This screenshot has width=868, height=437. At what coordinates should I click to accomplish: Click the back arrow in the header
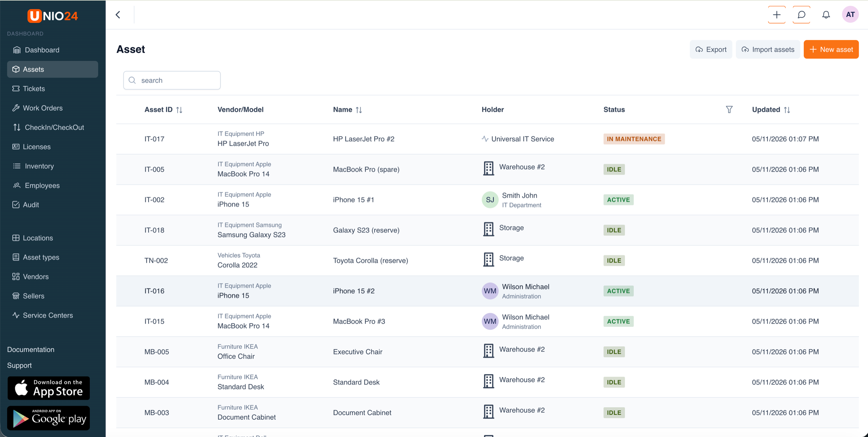[118, 15]
